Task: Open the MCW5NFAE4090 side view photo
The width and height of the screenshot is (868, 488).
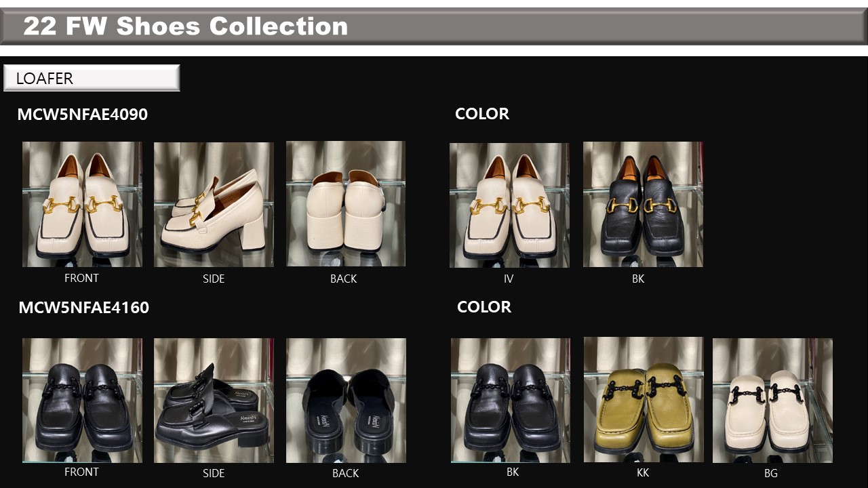Action: (x=214, y=204)
